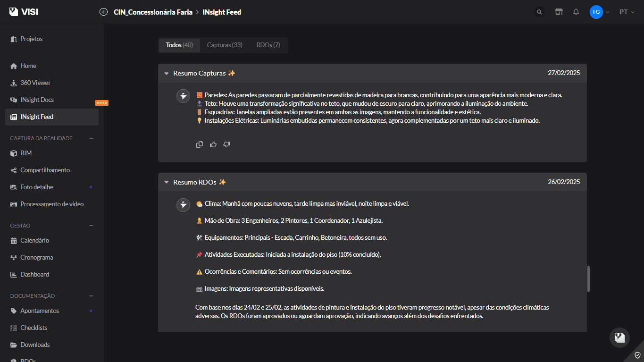Collapse the Resumo RDOs card
This screenshot has height=362, width=644.
pyautogui.click(x=166, y=182)
